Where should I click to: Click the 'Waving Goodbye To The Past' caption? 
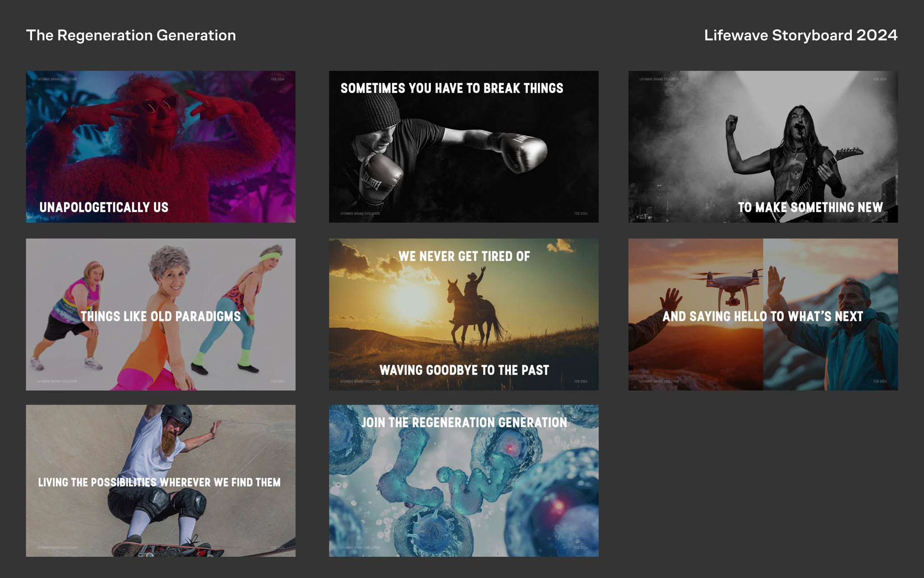[x=464, y=370]
